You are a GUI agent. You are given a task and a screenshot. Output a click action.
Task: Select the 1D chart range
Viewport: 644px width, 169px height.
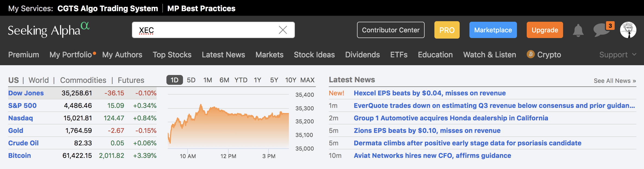[x=174, y=80]
